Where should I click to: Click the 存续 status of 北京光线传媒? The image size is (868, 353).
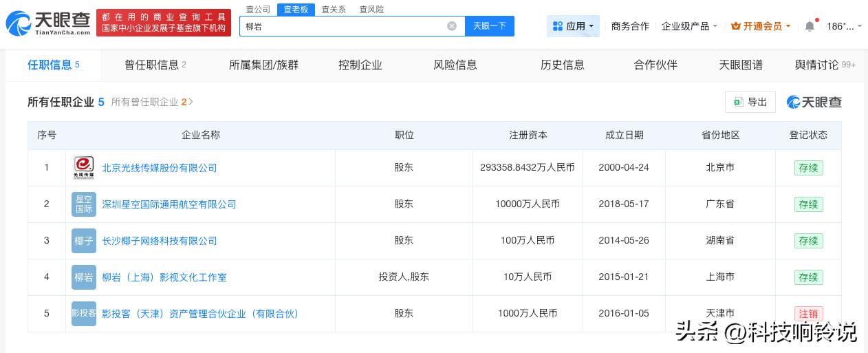808,168
